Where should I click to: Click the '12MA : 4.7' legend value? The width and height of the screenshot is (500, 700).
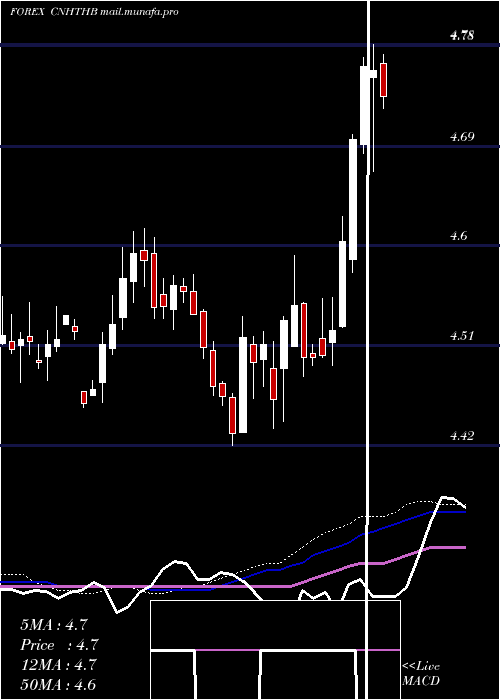click(x=59, y=665)
